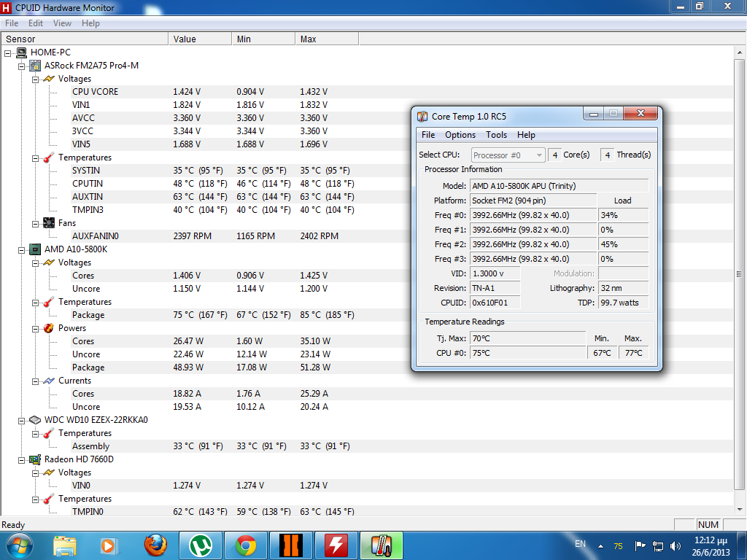Open Core Temp Help menu
747x560 pixels.
[527, 135]
